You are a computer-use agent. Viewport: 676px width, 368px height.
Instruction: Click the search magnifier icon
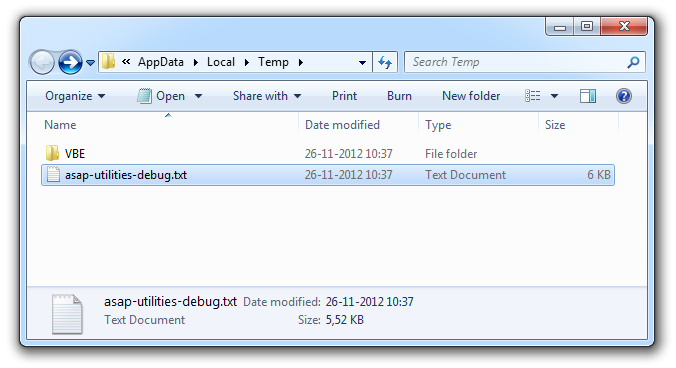tap(633, 62)
